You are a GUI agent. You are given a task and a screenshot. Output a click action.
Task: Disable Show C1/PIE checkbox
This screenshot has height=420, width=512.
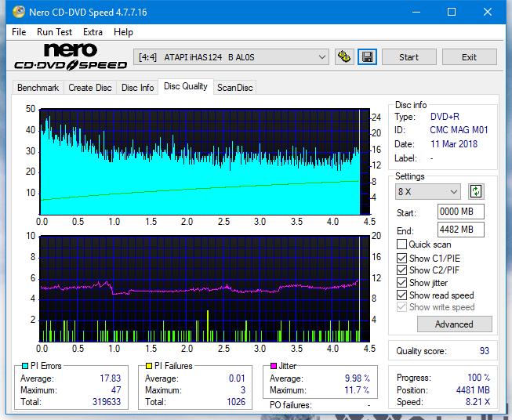(x=401, y=258)
